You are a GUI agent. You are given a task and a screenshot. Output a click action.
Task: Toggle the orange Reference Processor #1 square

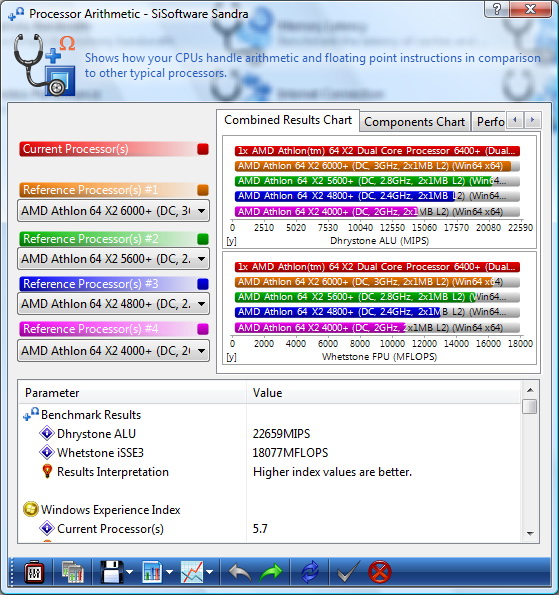(x=203, y=190)
